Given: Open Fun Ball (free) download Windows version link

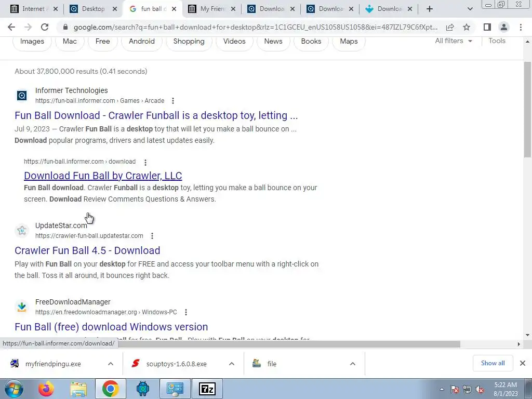Looking at the screenshot, I should (x=111, y=327).
